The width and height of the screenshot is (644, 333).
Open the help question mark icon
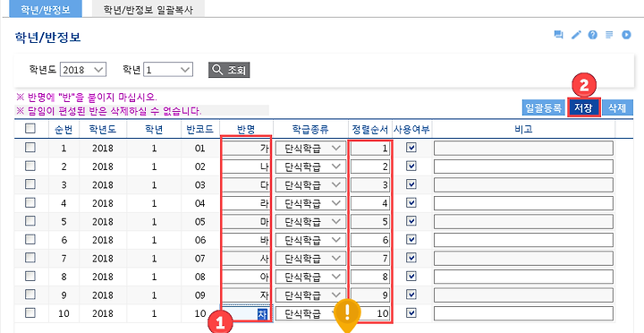click(x=593, y=35)
